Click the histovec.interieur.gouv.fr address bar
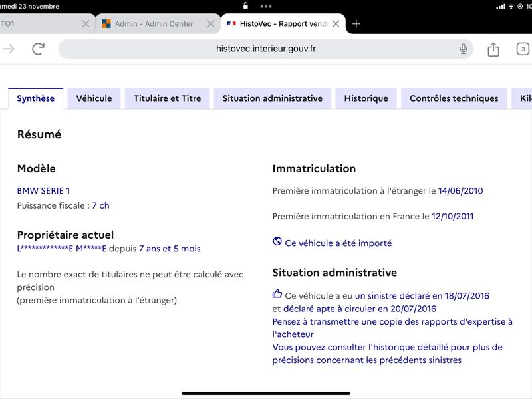Viewport: 532px width, 399px height. [266, 49]
